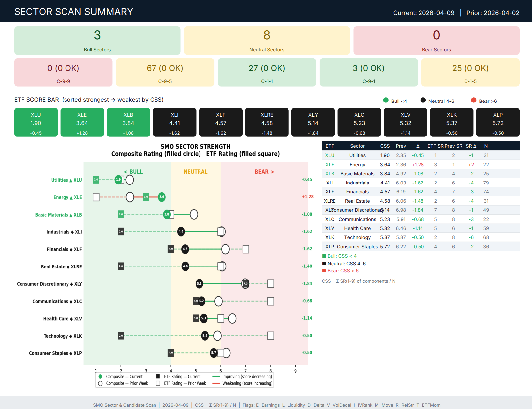The width and height of the screenshot is (532, 409).
Task: Click the red Bear >6 legend dot
Action: click(474, 100)
